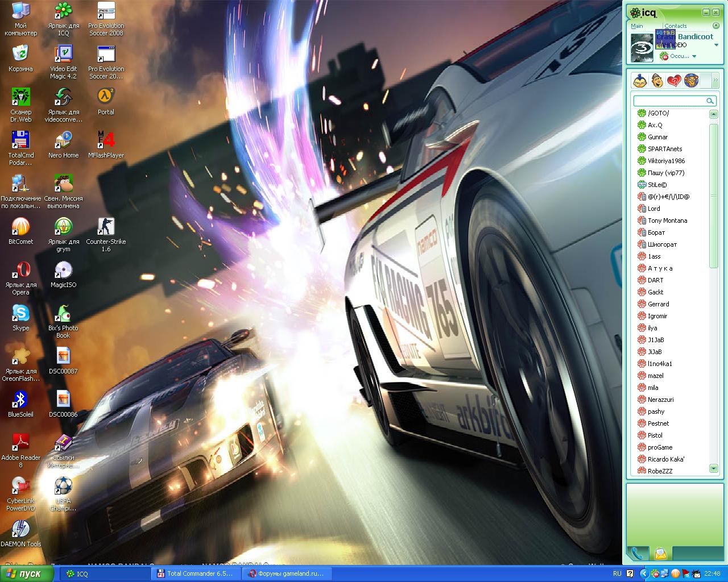This screenshot has width=728, height=582.
Task: Switch to the ICQ phone tab
Action: click(637, 552)
